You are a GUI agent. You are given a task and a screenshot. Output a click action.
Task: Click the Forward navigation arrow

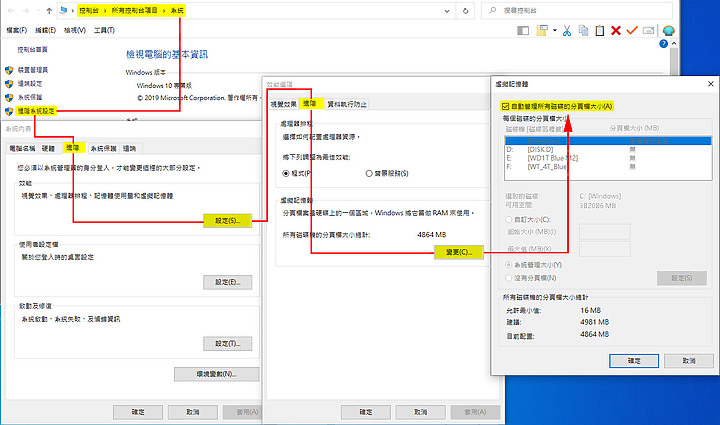click(26, 11)
